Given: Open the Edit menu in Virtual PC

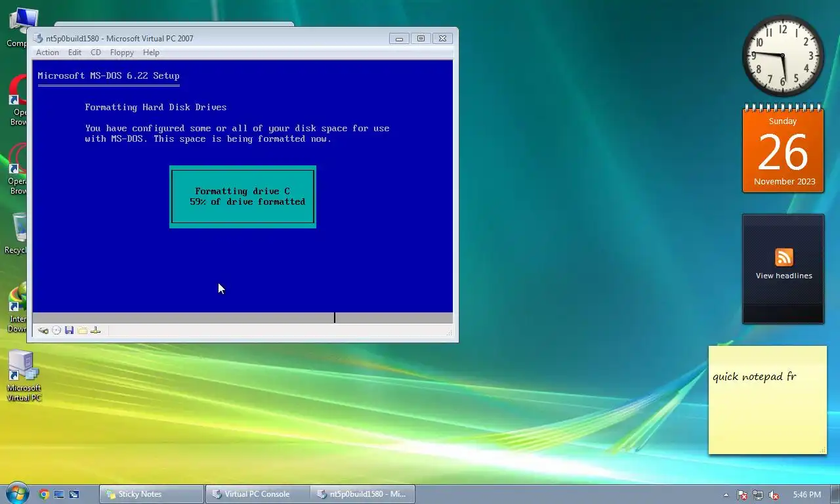Looking at the screenshot, I should (x=75, y=52).
